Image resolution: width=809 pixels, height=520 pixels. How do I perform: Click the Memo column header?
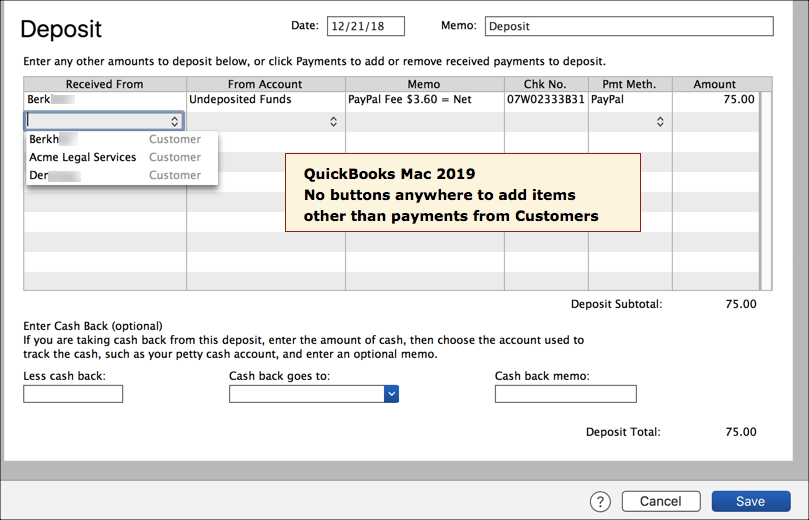(425, 84)
